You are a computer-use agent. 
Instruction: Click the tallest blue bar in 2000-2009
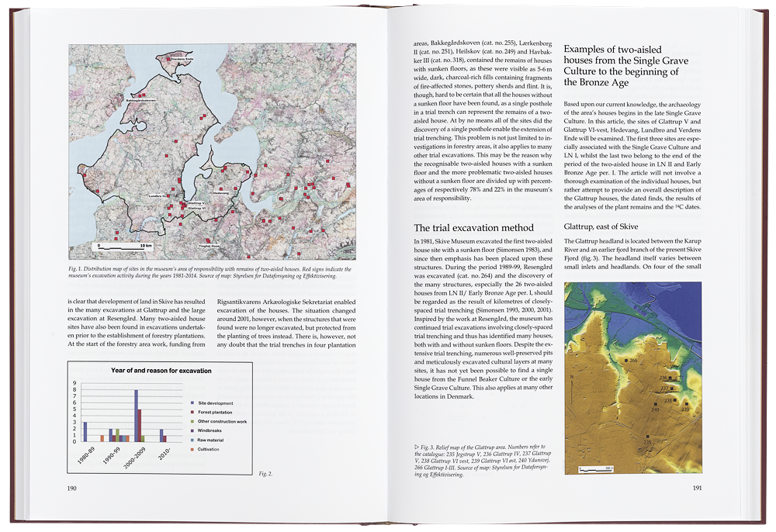[136, 416]
